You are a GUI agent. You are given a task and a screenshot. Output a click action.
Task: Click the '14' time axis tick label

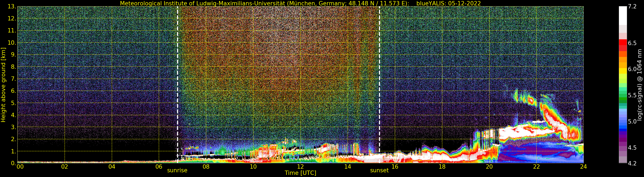pyautogui.click(x=347, y=166)
